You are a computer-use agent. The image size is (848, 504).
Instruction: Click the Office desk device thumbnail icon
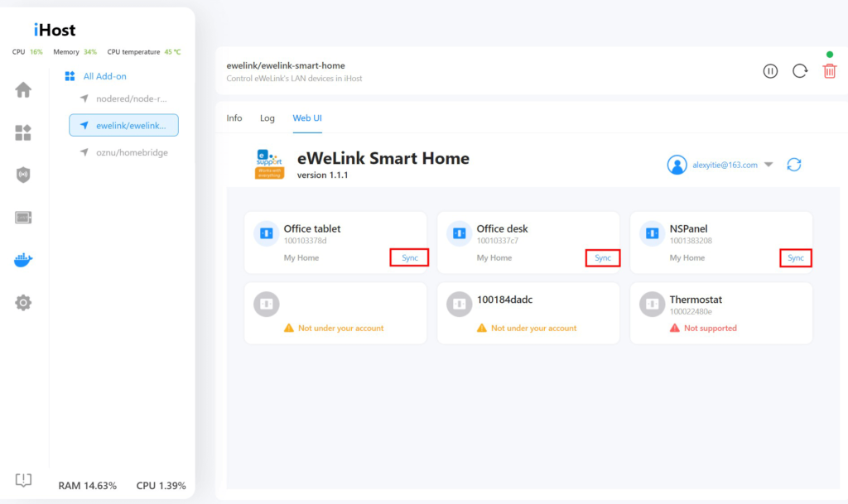pyautogui.click(x=459, y=233)
